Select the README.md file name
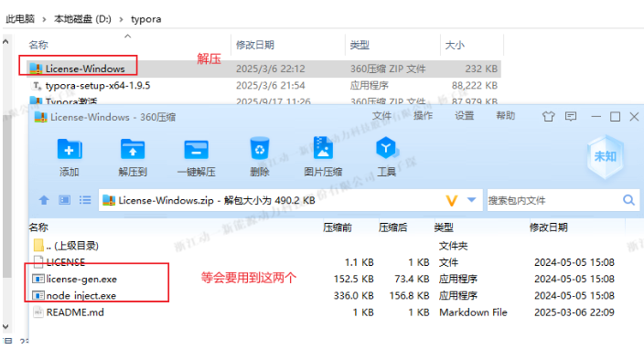This screenshot has height=349, width=644. [75, 312]
